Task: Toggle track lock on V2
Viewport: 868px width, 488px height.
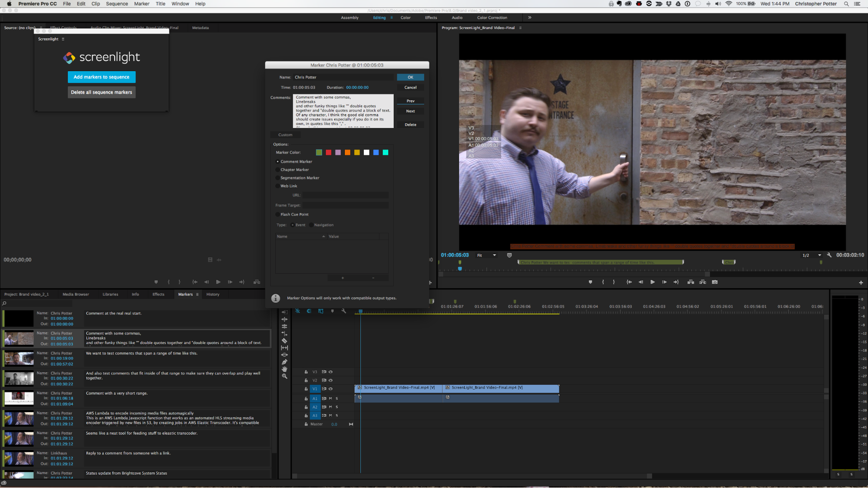Action: click(x=306, y=380)
